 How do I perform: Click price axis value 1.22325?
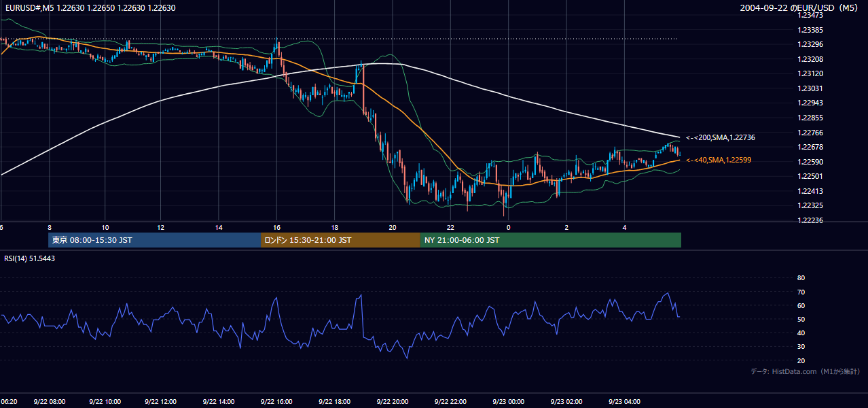[810, 205]
